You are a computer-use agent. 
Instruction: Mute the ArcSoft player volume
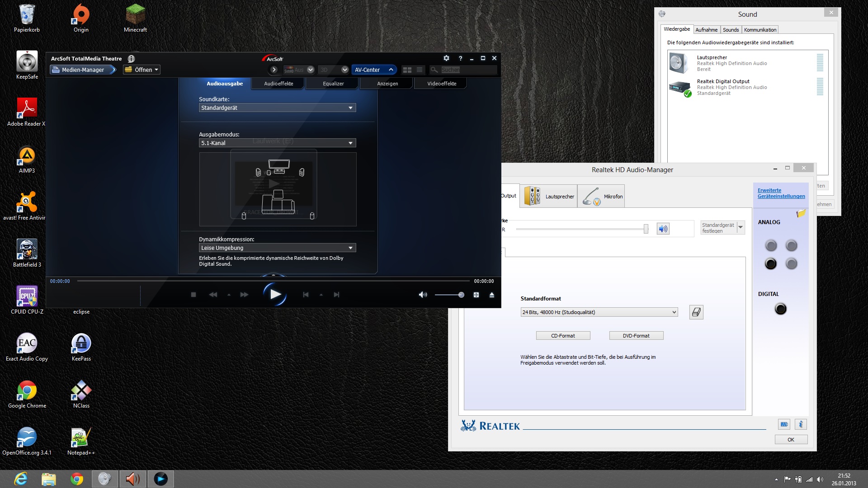point(423,295)
